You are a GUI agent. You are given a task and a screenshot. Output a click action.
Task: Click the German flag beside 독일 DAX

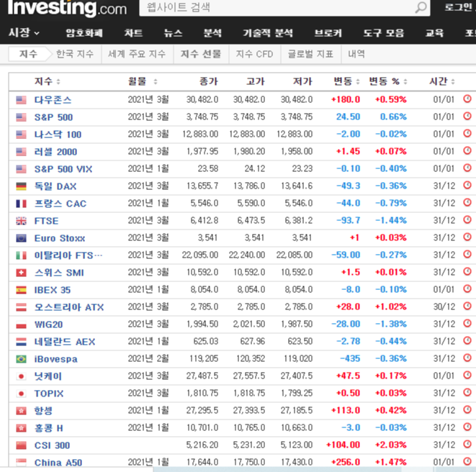pyautogui.click(x=21, y=186)
